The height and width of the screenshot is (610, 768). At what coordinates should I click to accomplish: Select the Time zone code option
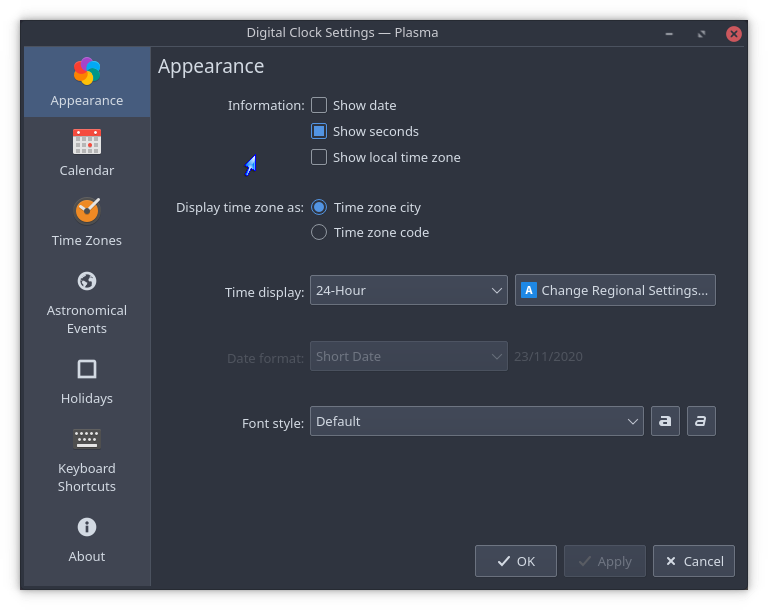coord(319,232)
